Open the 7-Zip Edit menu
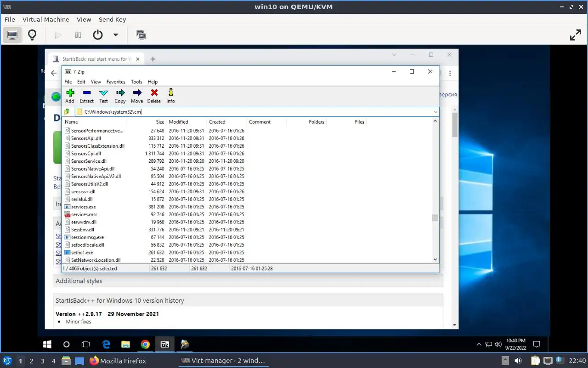 [81, 82]
